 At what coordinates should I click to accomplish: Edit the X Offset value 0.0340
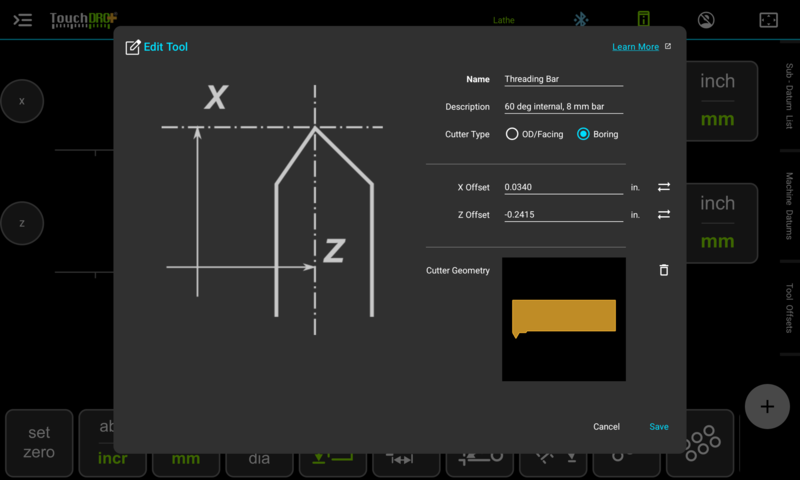[563, 187]
